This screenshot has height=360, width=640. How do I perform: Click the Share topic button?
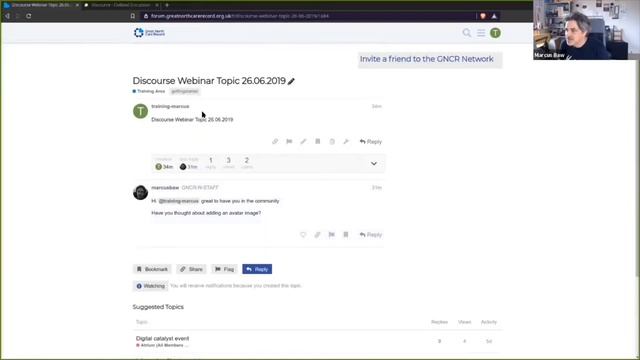191,269
